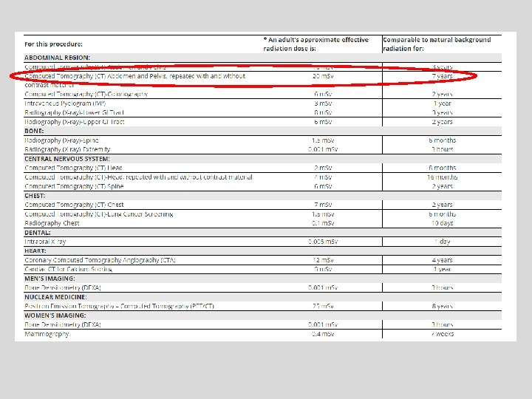Select the 'MEN'S IMAGING:' section heading
The width and height of the screenshot is (532, 399).
click(x=50, y=279)
